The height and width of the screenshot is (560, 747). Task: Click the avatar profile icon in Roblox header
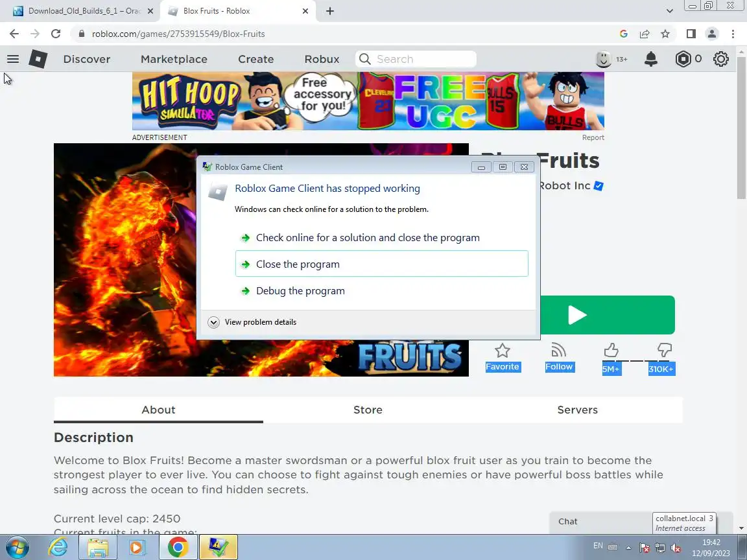(604, 59)
